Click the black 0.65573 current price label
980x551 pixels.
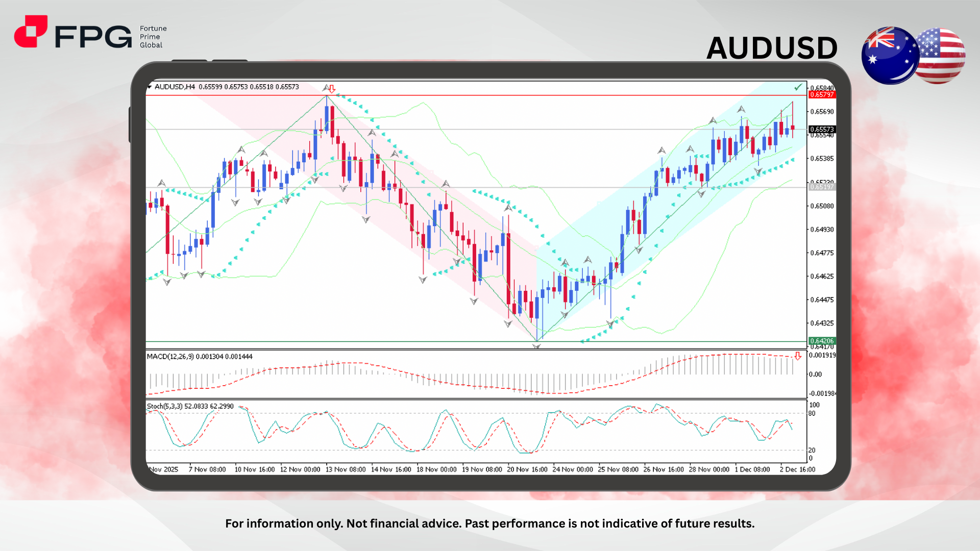point(822,130)
